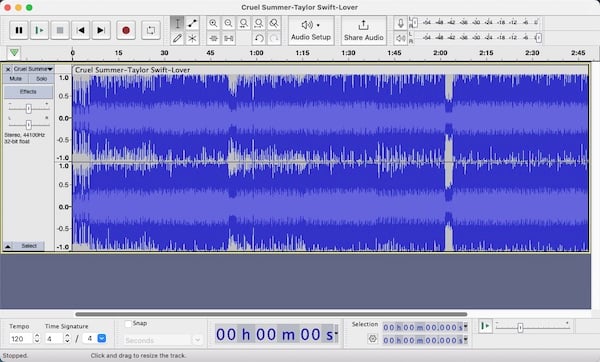Click the green Play button
The width and height of the screenshot is (600, 362).
(39, 30)
